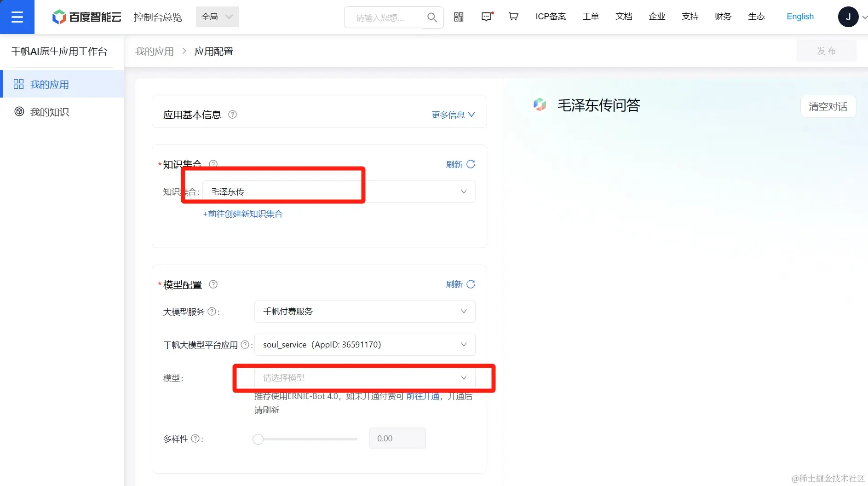Click help icon next to 知识集合
This screenshot has width=868, height=486.
pyautogui.click(x=213, y=163)
